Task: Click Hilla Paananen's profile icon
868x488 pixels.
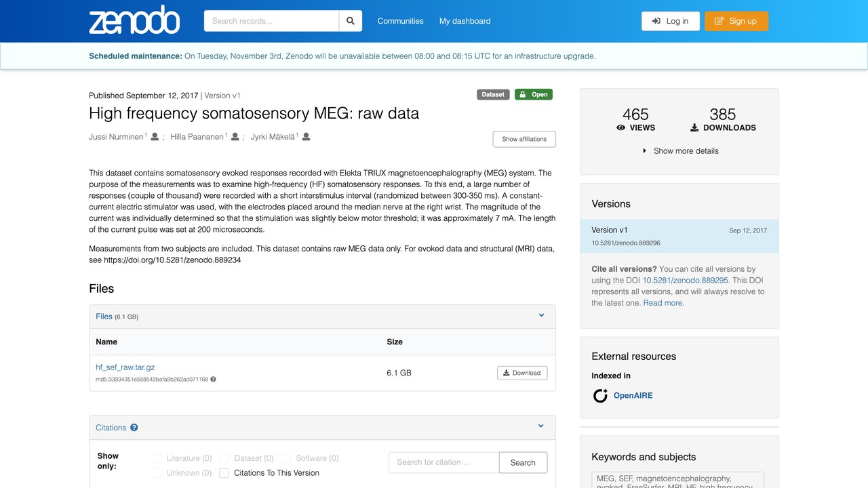Action: [x=235, y=137]
